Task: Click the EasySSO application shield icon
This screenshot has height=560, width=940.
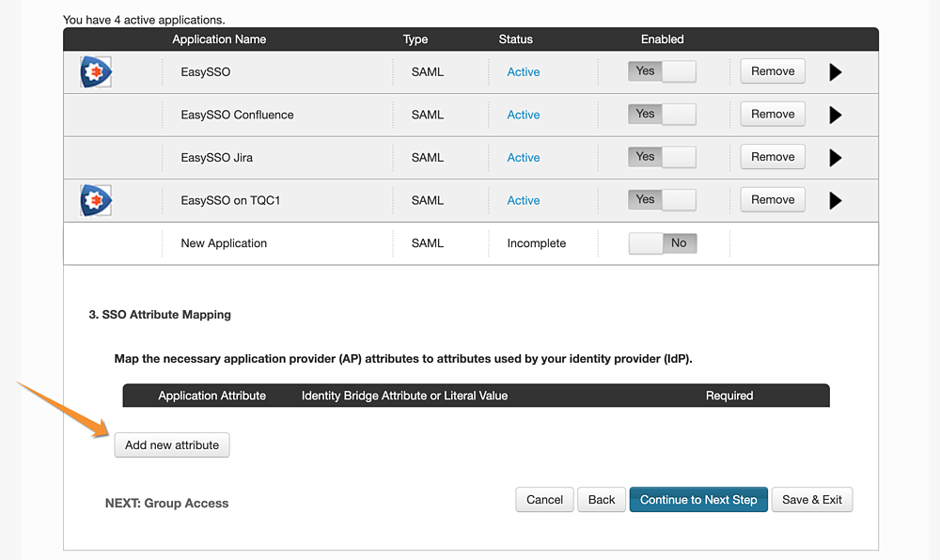Action: (96, 71)
